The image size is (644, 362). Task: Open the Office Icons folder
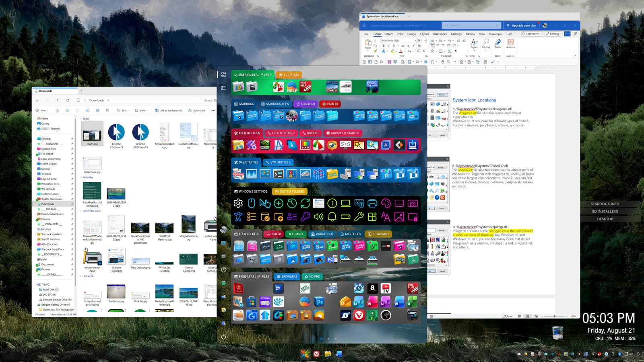click(359, 246)
